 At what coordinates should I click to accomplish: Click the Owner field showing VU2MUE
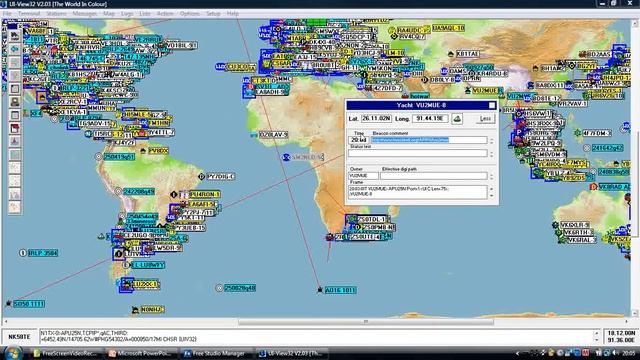coord(362,176)
